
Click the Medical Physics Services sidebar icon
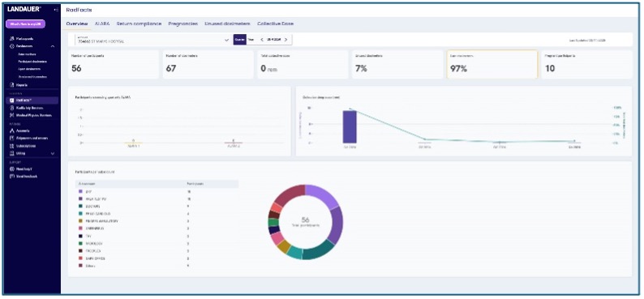pyautogui.click(x=12, y=115)
